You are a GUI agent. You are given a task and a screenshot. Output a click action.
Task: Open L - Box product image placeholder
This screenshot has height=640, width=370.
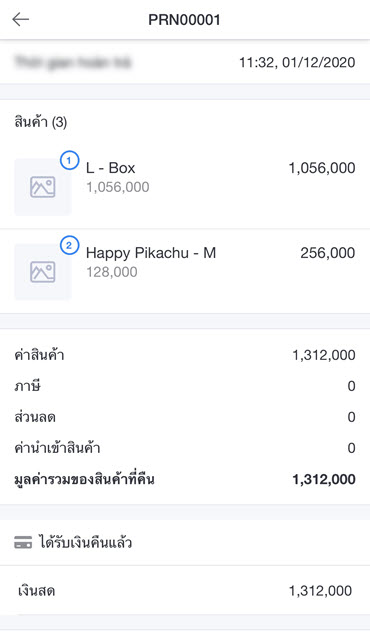[x=43, y=187]
